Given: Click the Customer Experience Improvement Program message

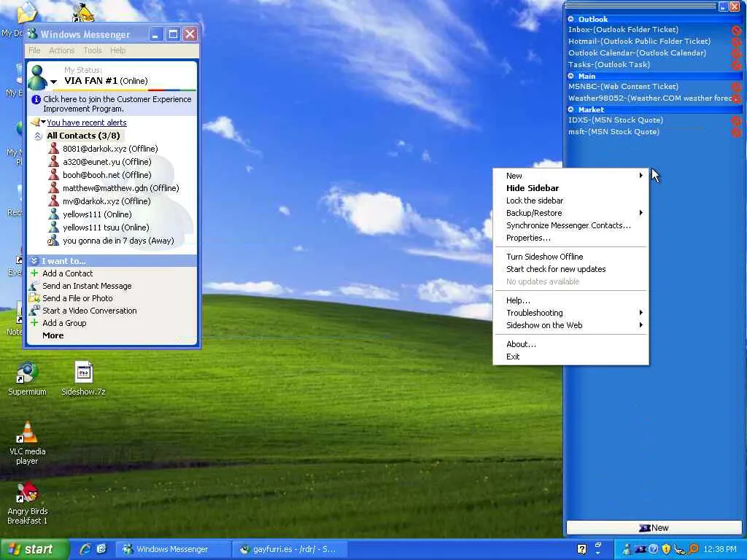Looking at the screenshot, I should 117,104.
